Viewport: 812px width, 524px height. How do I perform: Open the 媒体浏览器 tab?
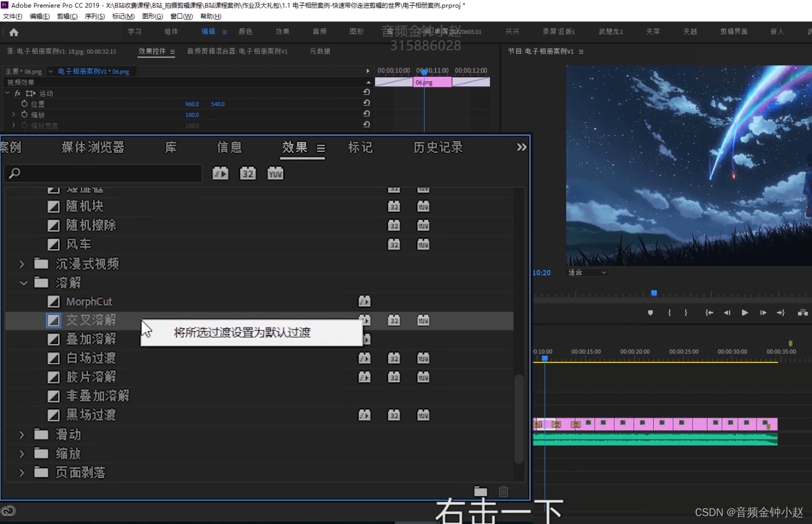[93, 147]
